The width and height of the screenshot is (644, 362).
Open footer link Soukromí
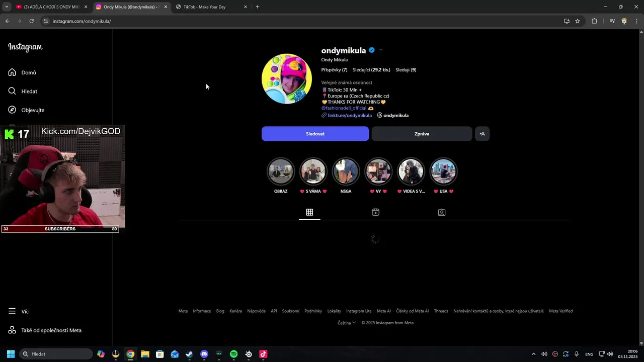pos(290,311)
